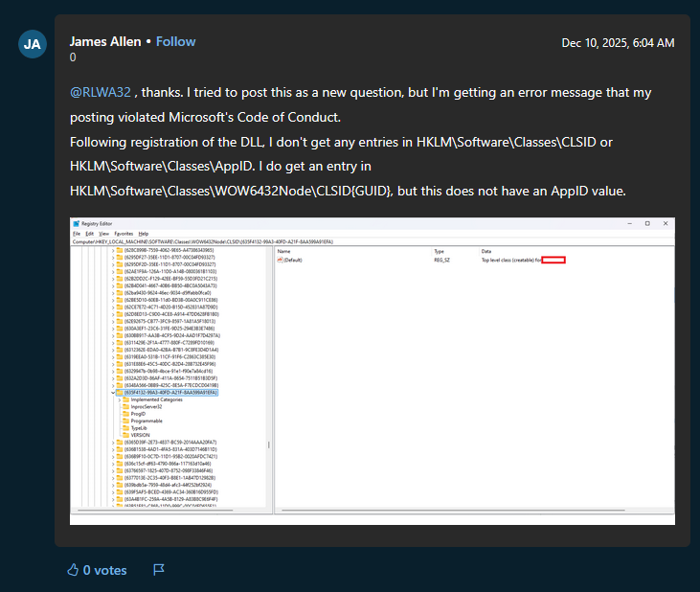Click the comment timestamp Dec 10, 2025
Screen dimensions: 700x592
click(618, 43)
